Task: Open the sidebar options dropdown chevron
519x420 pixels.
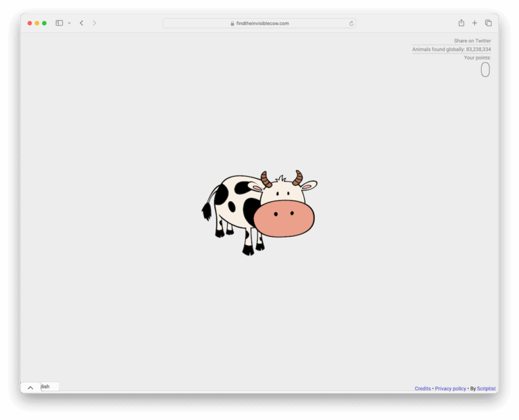Action: click(69, 23)
